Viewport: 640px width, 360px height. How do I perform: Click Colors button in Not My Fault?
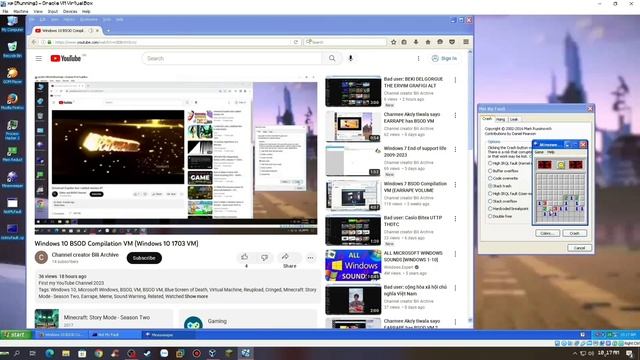[547, 233]
